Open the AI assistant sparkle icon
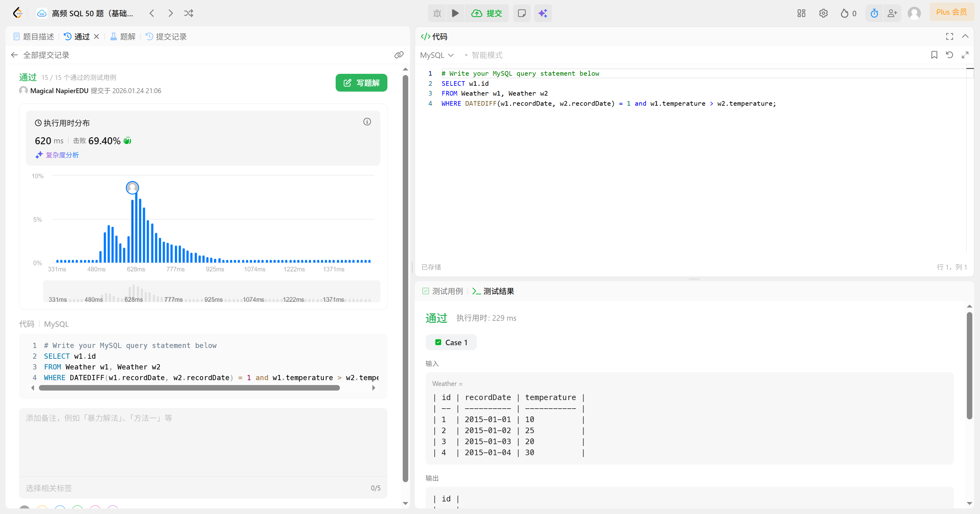 542,13
